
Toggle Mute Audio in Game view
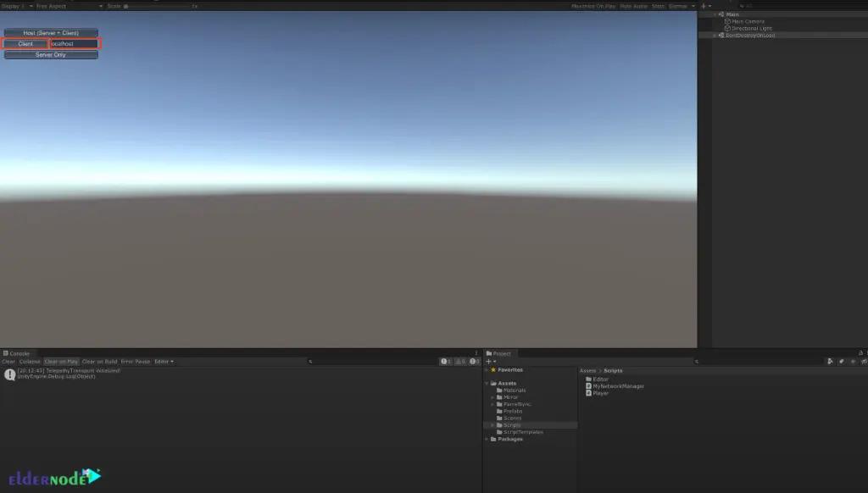pos(632,6)
